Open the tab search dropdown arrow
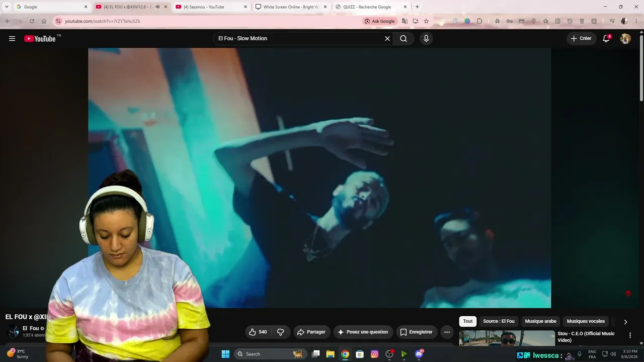Image resolution: width=644 pixels, height=362 pixels. (x=7, y=7)
